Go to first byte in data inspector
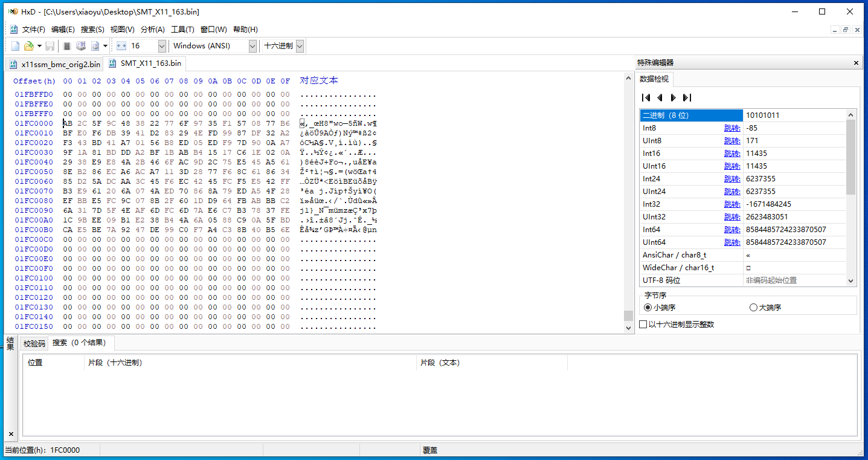This screenshot has width=868, height=460. click(646, 97)
